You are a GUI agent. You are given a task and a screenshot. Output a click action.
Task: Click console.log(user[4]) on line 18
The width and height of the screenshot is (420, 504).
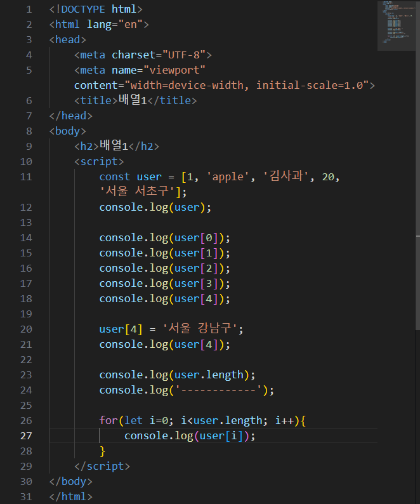pos(164,298)
